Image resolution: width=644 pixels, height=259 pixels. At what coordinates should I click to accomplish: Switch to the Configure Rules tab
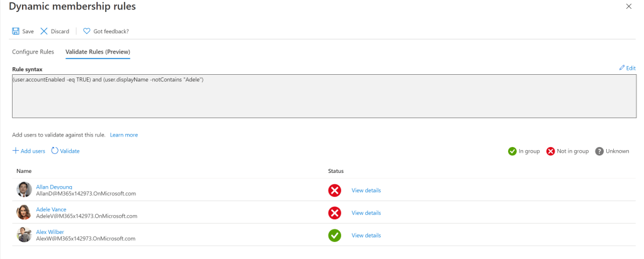coord(33,52)
